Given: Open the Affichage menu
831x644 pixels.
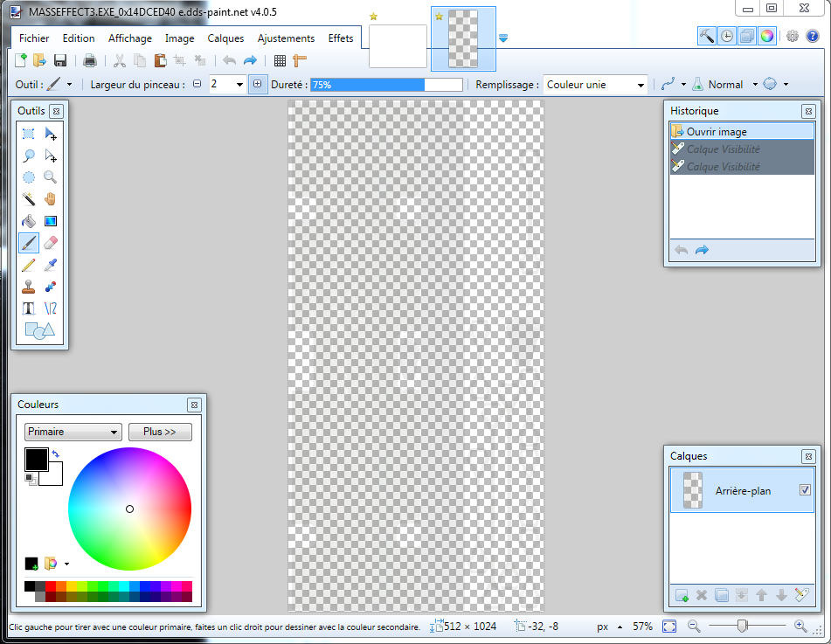Looking at the screenshot, I should tap(130, 38).
